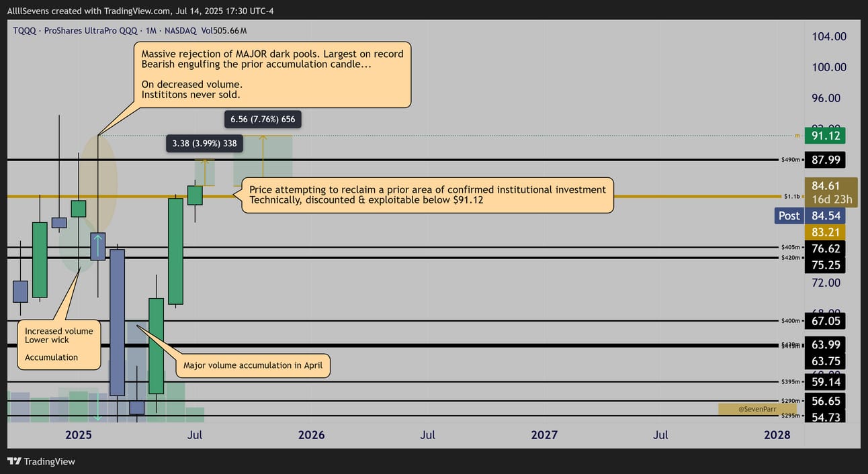The width and height of the screenshot is (868, 474).
Task: Select the 76.62 price level label
Action: 825,248
